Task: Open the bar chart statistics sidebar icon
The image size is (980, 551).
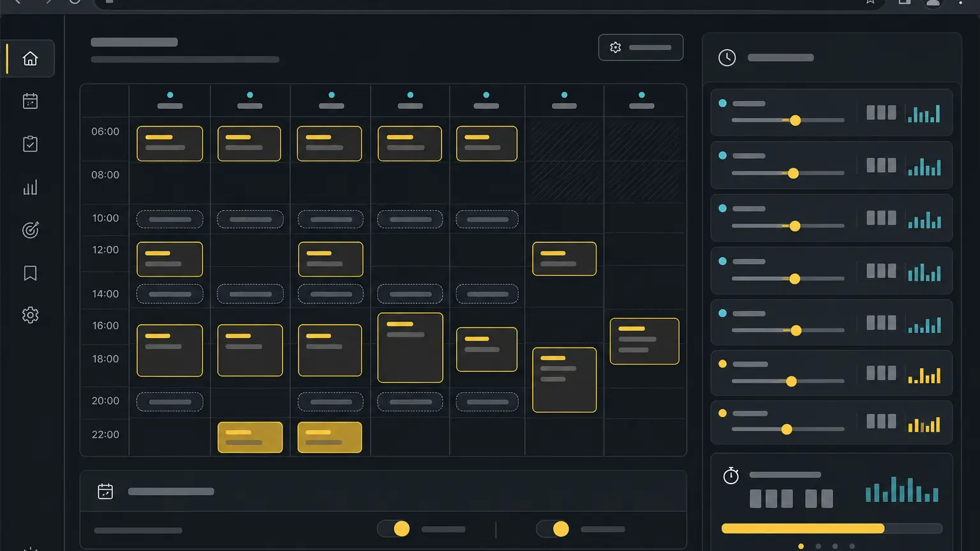Action: [30, 187]
